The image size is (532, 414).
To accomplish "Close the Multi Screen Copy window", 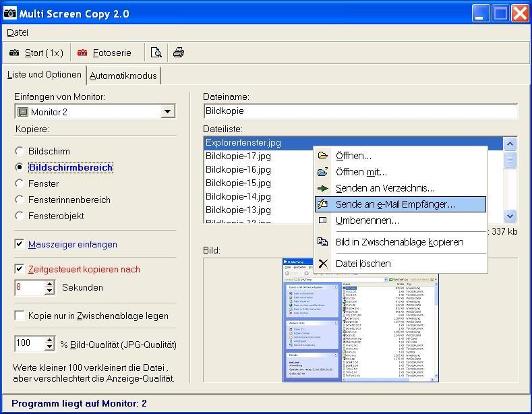I will click(520, 13).
